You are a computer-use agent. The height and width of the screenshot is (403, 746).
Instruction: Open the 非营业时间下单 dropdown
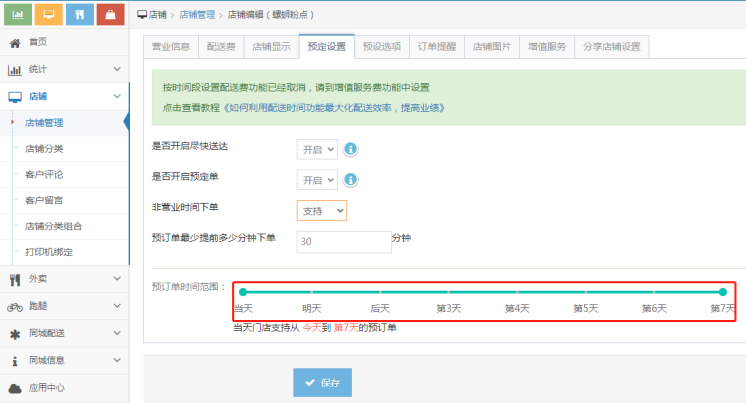(321, 211)
